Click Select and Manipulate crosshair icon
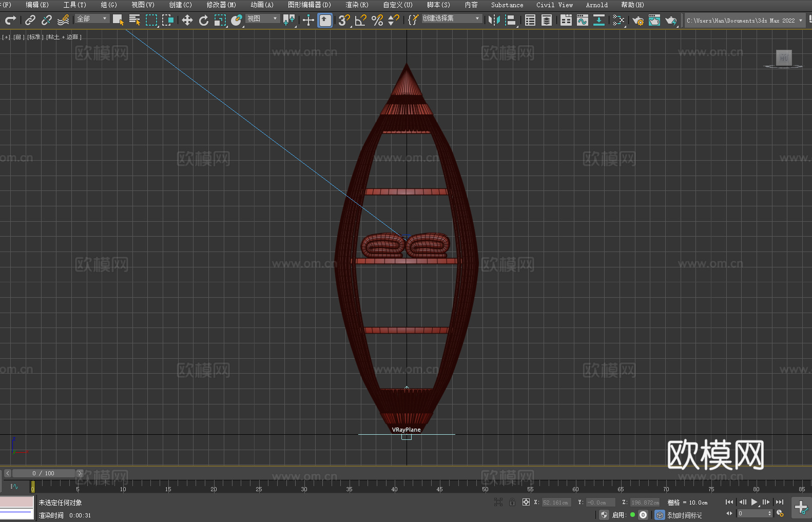 (x=308, y=20)
